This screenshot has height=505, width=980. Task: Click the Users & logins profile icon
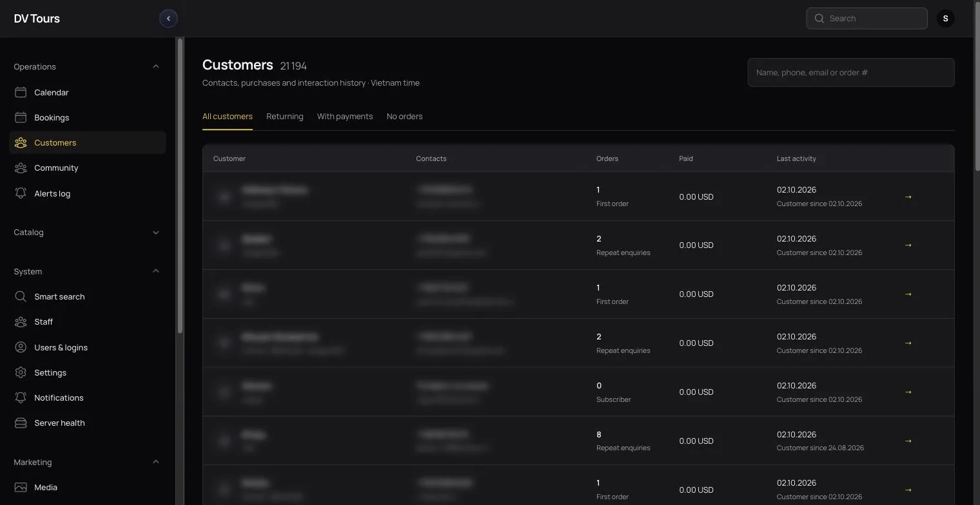(21, 347)
